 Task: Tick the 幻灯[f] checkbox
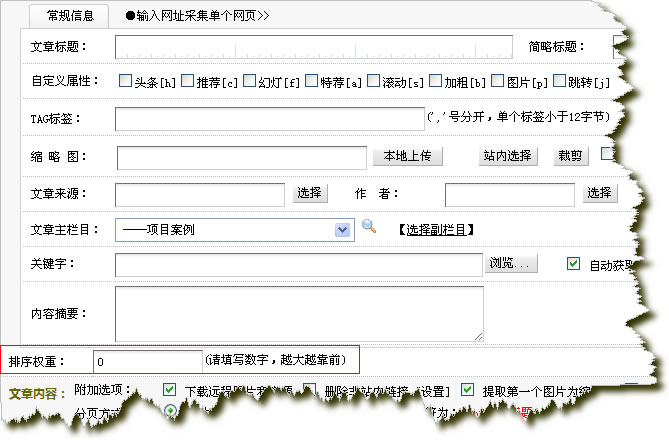249,81
